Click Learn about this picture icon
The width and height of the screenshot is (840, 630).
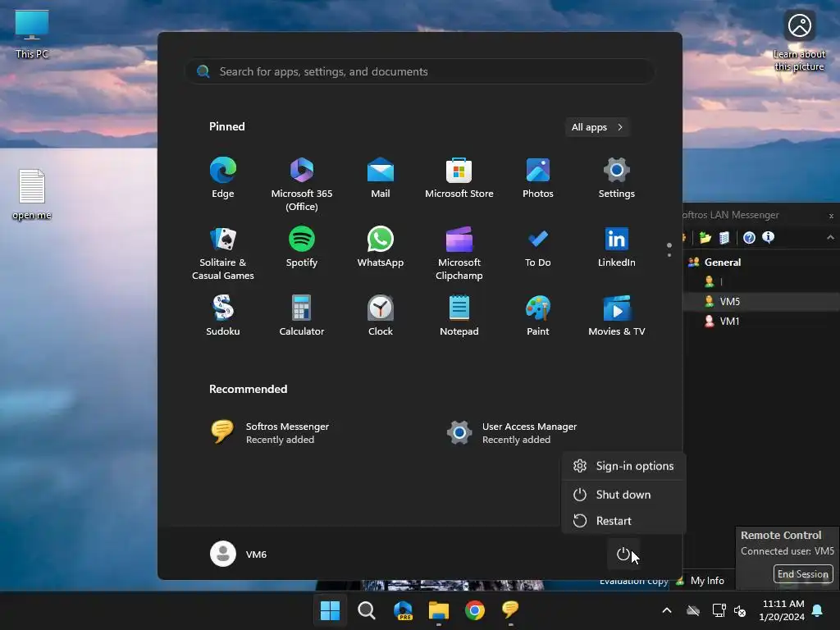[799, 40]
